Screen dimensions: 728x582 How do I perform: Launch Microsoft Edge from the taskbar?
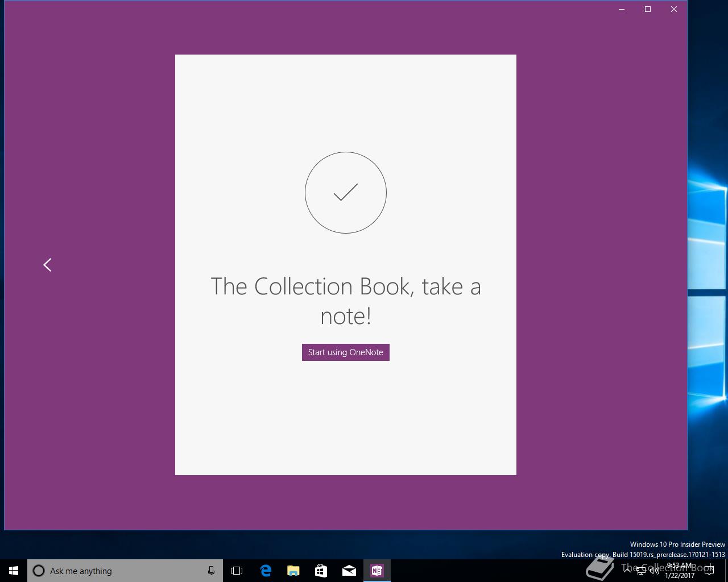tap(266, 571)
